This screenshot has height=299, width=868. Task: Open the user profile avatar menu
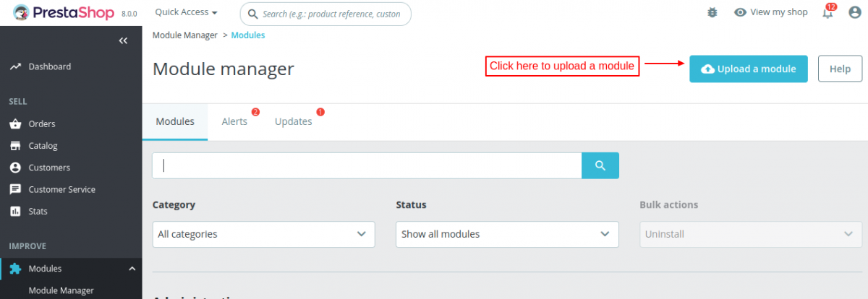(854, 12)
